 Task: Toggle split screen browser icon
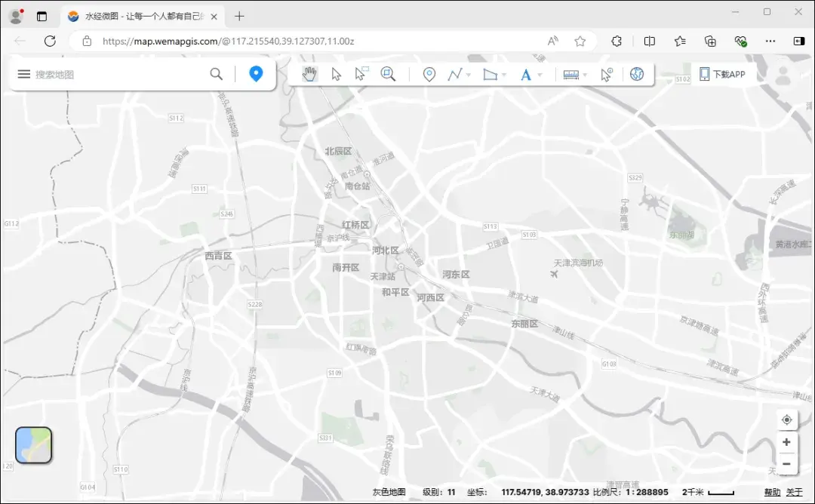649,41
